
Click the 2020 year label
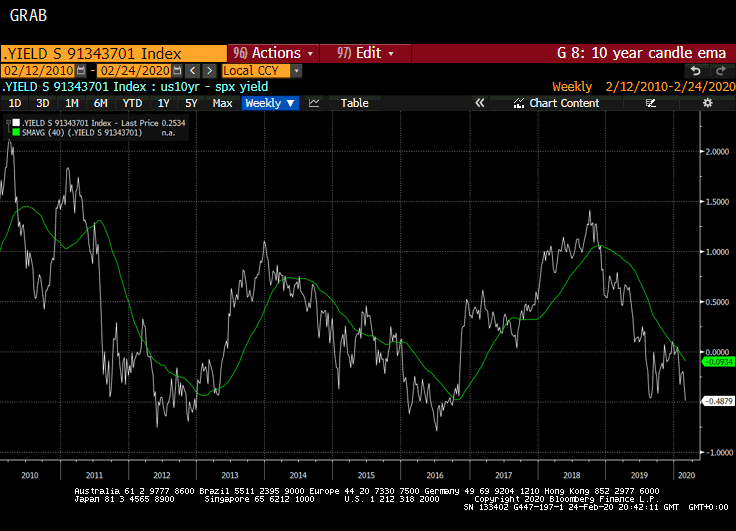[x=686, y=475]
